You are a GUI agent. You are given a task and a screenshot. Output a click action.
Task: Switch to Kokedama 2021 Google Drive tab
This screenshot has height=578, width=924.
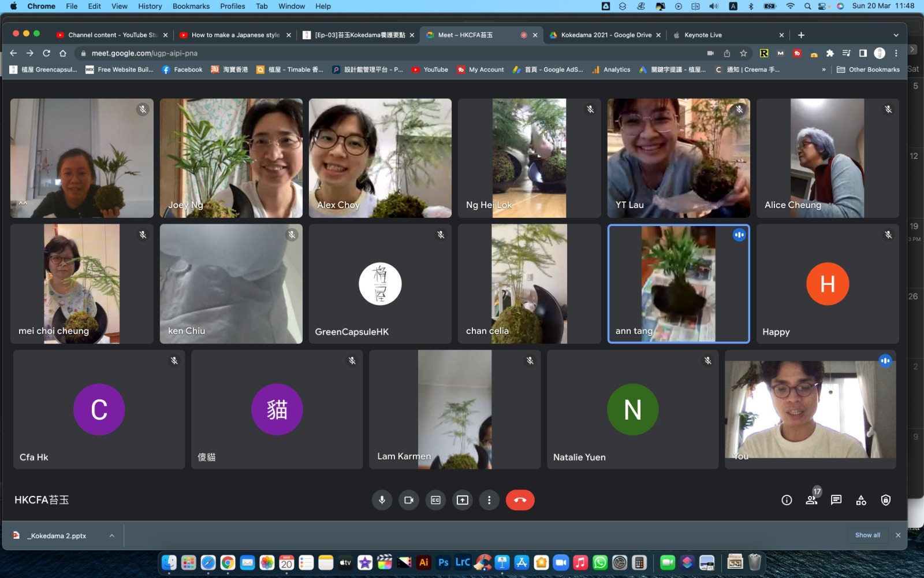pos(605,35)
